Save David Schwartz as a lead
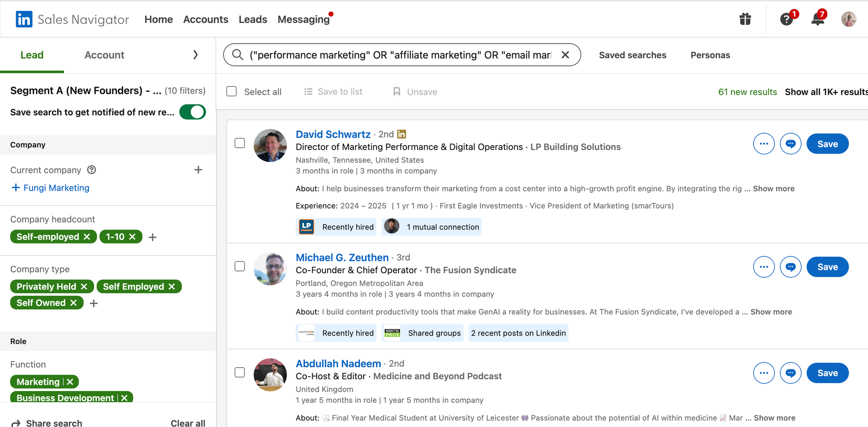Screen dimensions: 868x427 (x=827, y=144)
